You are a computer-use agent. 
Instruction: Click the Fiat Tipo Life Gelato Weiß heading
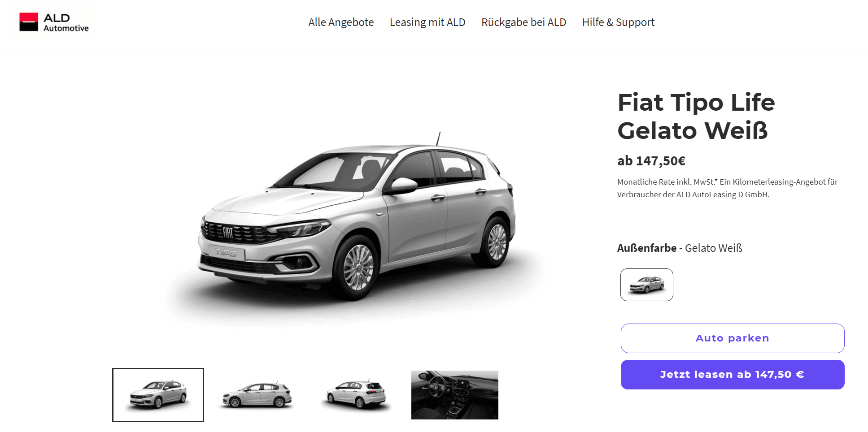(x=696, y=117)
